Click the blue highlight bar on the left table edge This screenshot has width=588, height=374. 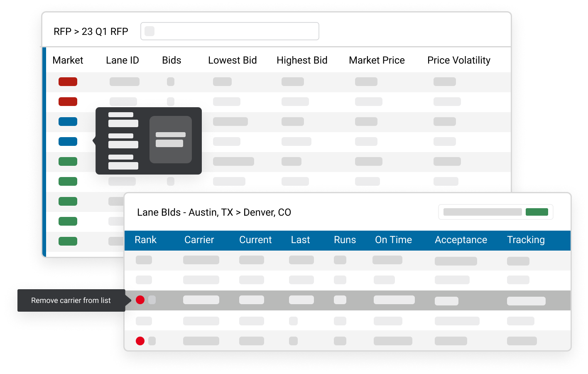click(x=44, y=150)
